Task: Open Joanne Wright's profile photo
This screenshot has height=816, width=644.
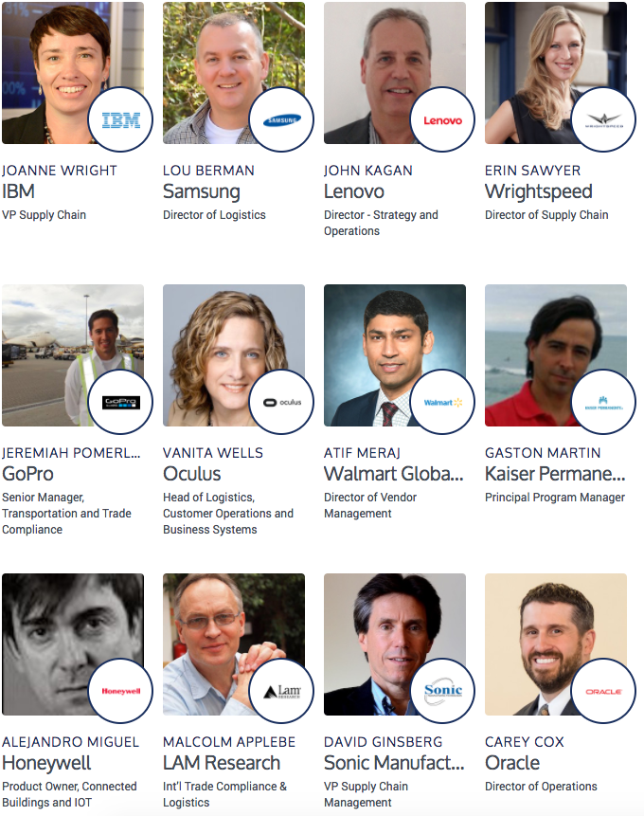Action: 57,63
